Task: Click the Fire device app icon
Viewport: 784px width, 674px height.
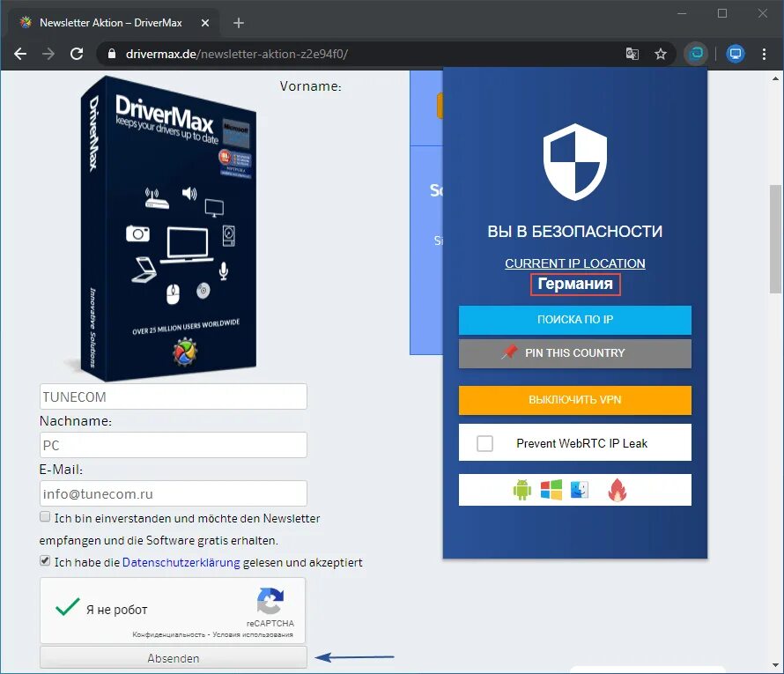Action: click(617, 490)
